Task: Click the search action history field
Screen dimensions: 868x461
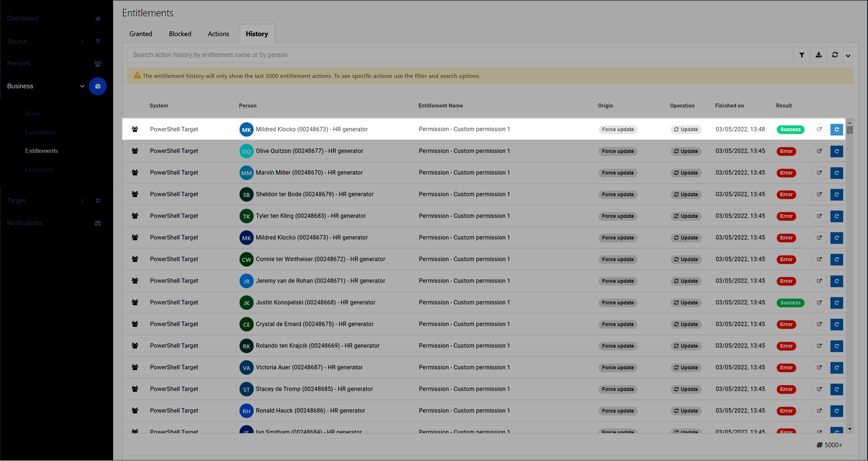Action: tap(460, 55)
